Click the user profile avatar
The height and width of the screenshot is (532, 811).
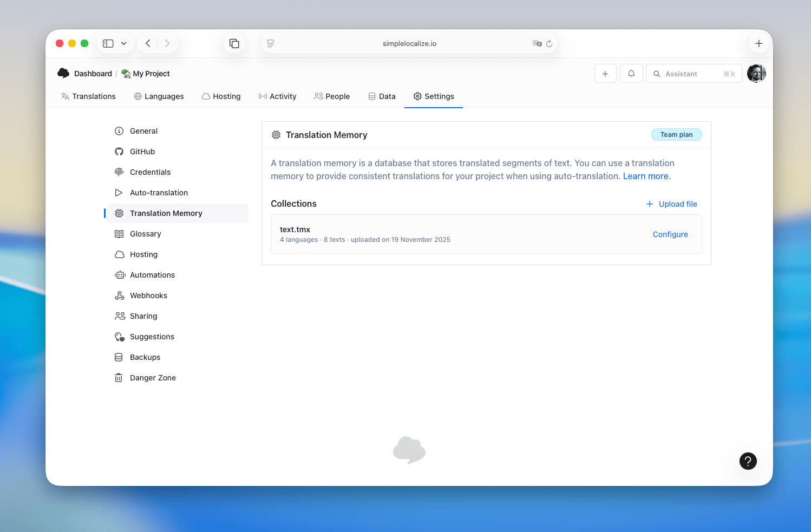click(756, 74)
